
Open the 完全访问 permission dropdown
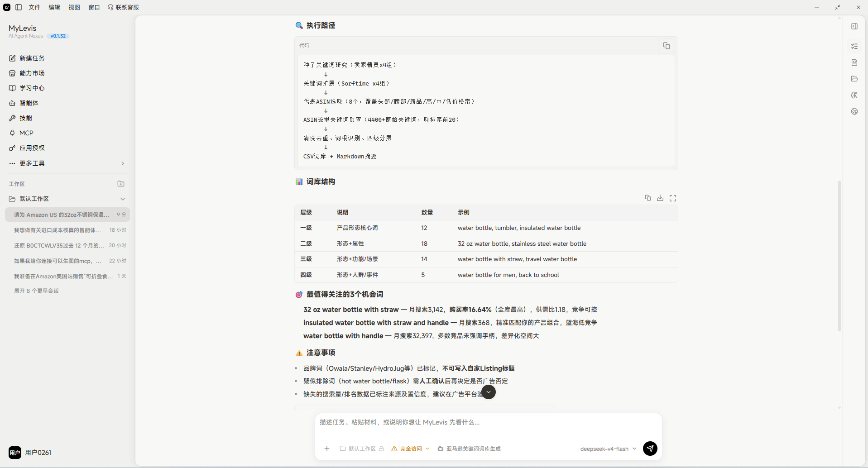(x=410, y=449)
